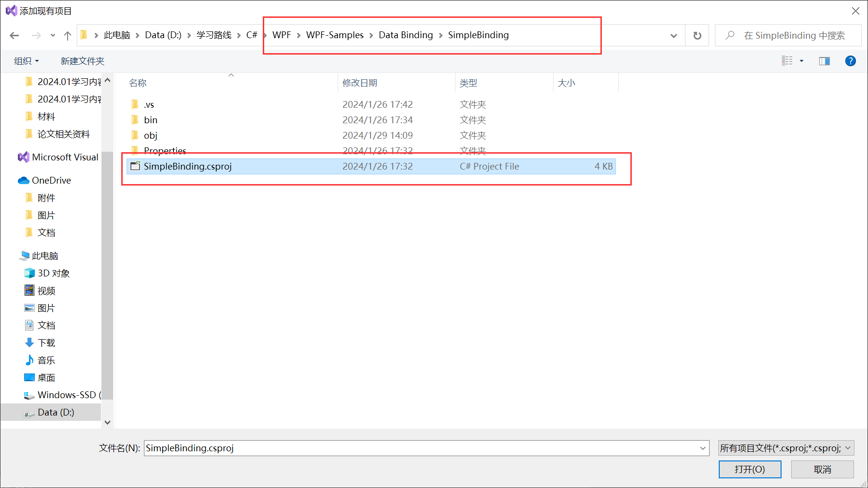Sort by 大小 column header
868x488 pixels.
(x=586, y=83)
